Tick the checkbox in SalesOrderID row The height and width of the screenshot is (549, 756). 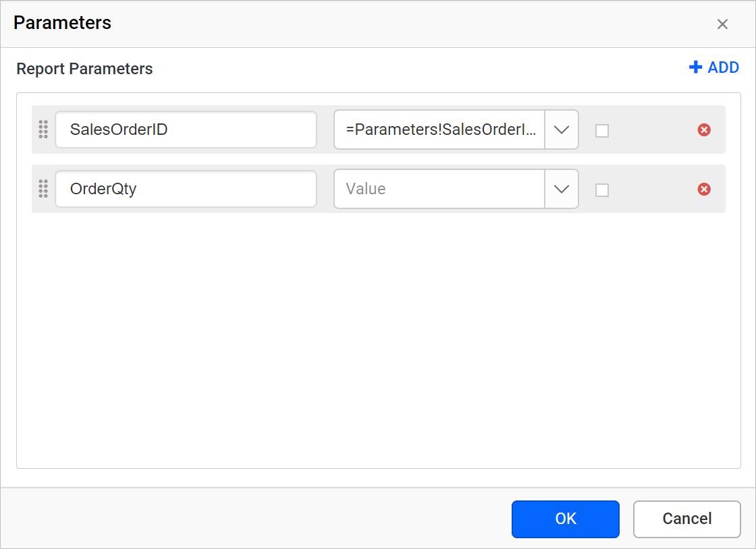coord(601,131)
